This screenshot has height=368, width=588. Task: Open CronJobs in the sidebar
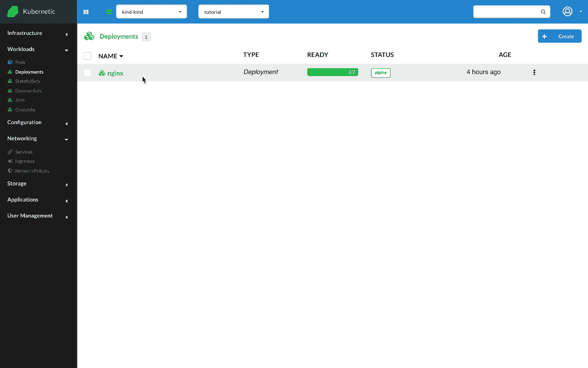[25, 110]
